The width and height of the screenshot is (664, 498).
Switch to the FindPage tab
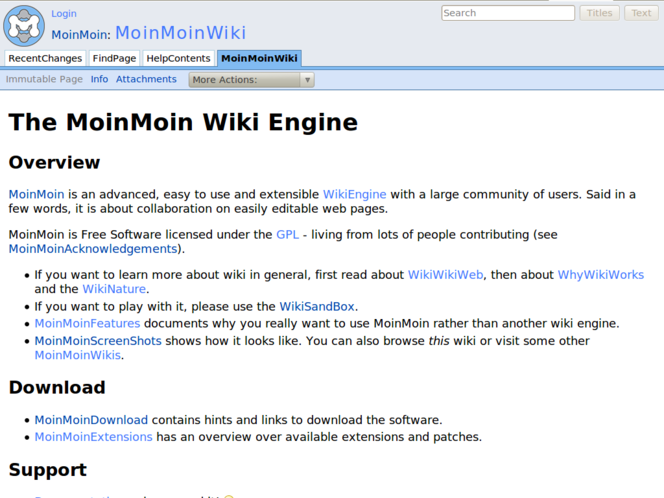(114, 58)
